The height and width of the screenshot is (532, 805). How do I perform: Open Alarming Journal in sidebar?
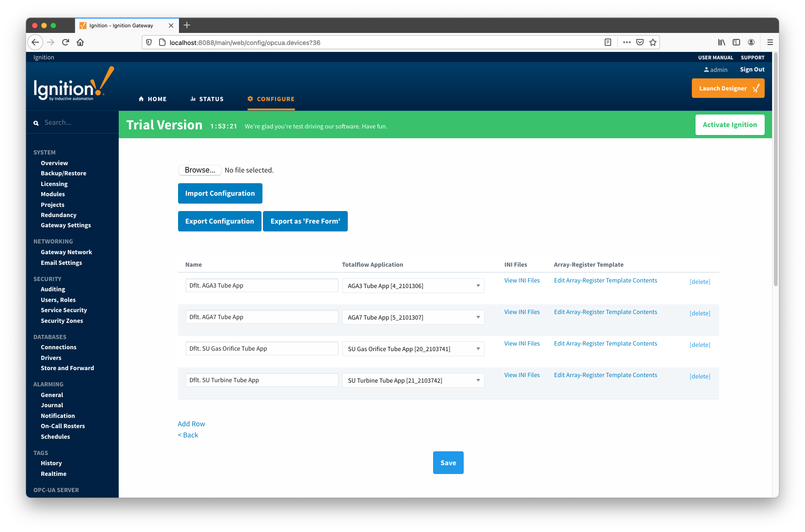point(52,405)
